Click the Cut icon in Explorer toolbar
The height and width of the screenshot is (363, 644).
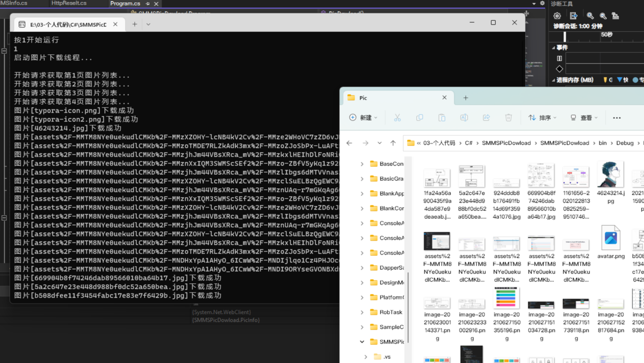[397, 118]
